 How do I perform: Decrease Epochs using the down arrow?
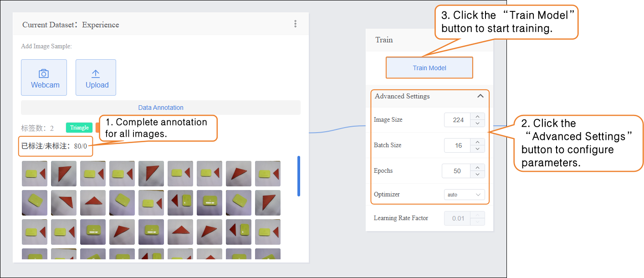coord(477,174)
